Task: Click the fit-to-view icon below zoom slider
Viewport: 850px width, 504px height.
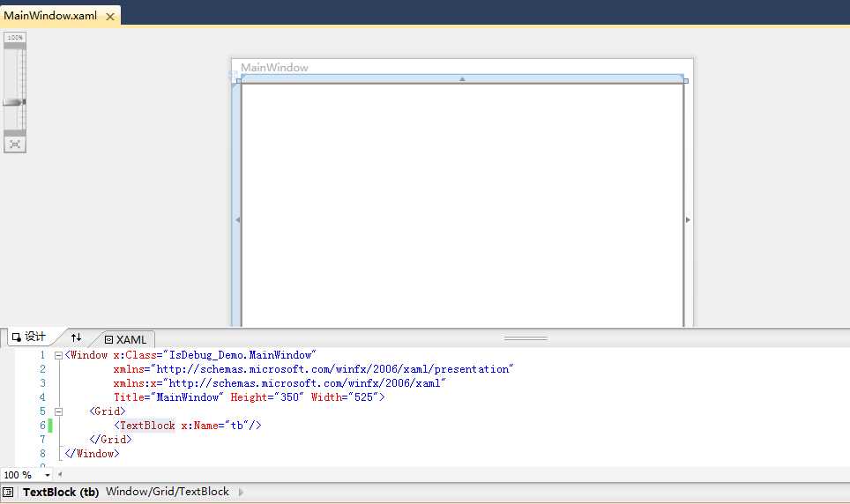Action: 15,145
